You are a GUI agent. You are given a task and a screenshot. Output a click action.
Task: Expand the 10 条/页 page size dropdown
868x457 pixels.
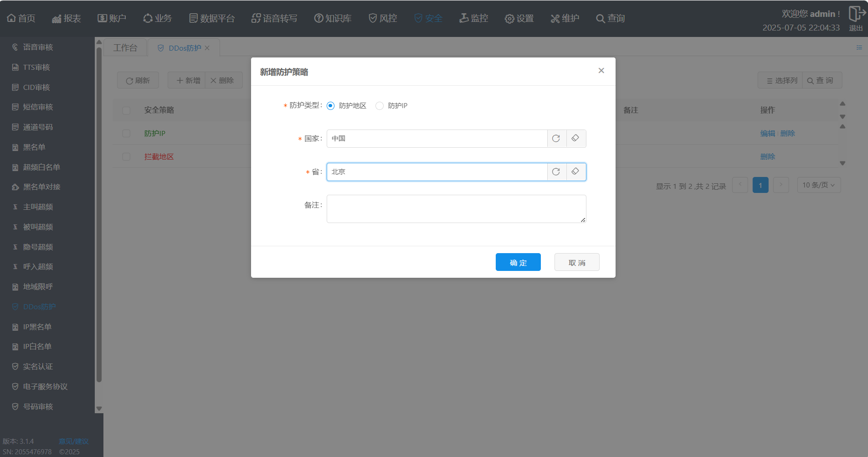click(x=818, y=185)
